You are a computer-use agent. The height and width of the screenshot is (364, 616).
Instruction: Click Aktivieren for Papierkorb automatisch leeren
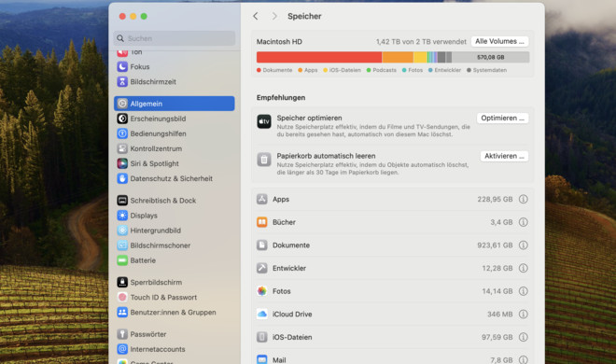[x=504, y=156]
